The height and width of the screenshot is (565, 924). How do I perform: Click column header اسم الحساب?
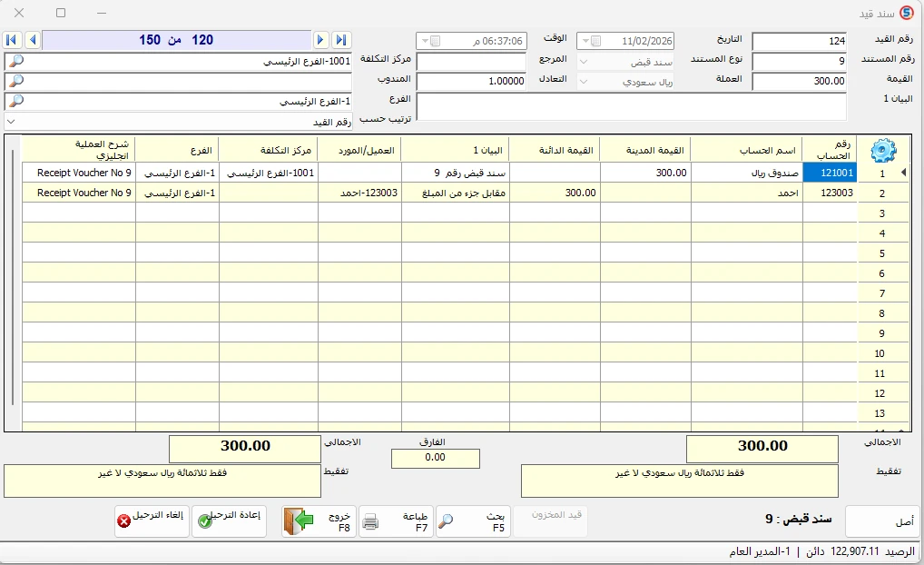[746, 149]
